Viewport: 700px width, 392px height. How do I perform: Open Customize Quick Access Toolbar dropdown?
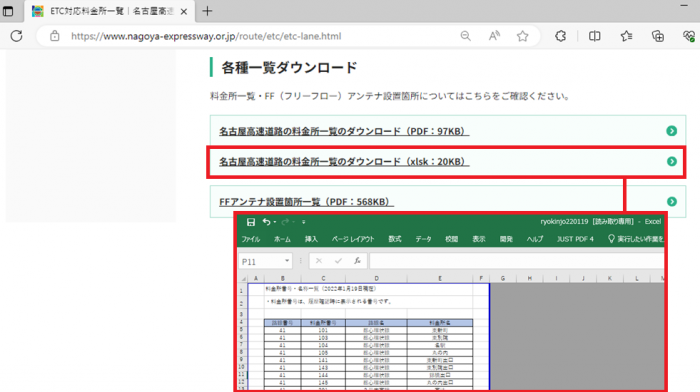pyautogui.click(x=304, y=222)
